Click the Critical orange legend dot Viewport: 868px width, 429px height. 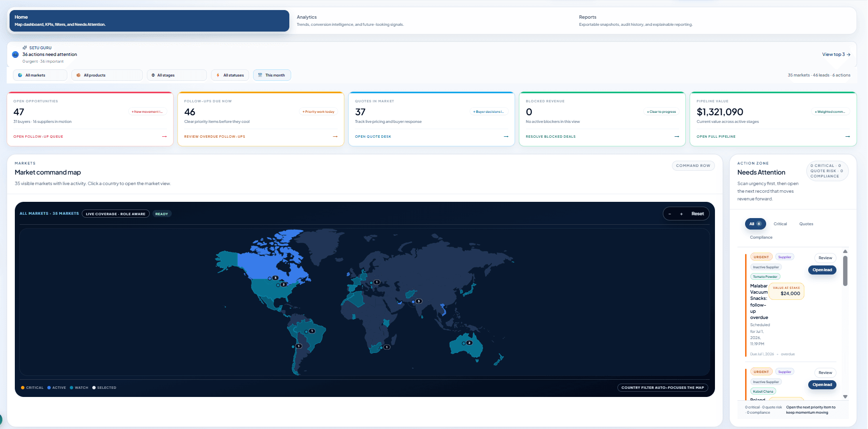pos(22,388)
